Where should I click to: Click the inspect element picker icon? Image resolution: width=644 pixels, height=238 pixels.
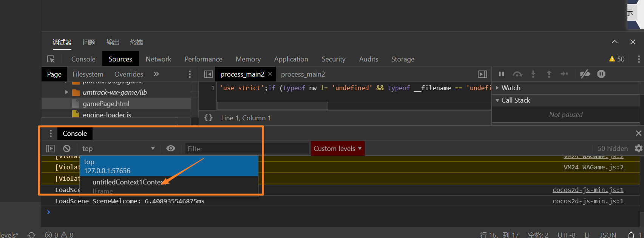pyautogui.click(x=51, y=59)
